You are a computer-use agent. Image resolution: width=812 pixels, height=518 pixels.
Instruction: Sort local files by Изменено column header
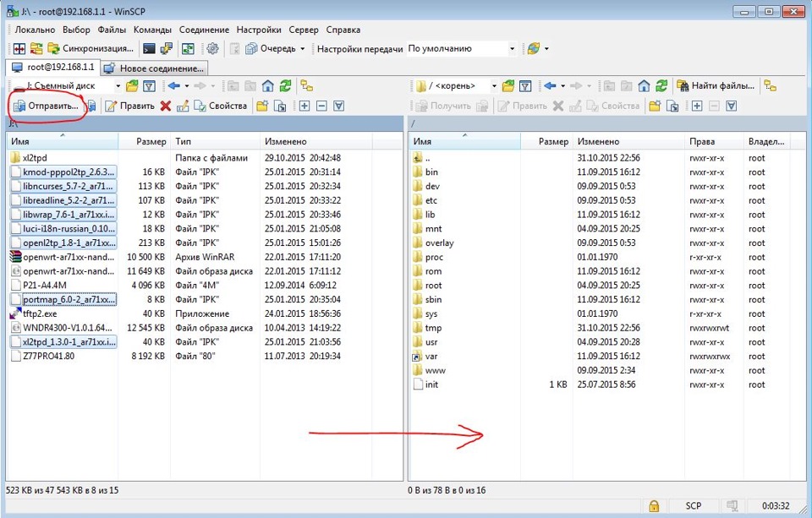coord(315,141)
